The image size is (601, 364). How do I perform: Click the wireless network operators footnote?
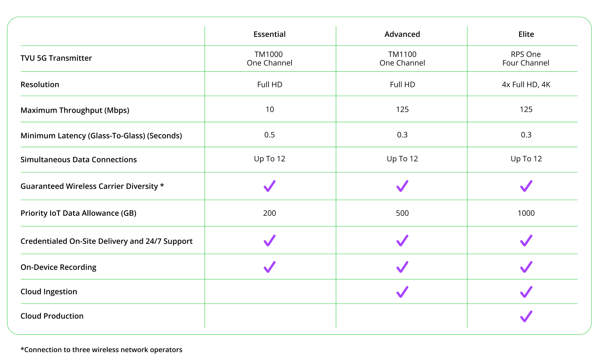[101, 350]
